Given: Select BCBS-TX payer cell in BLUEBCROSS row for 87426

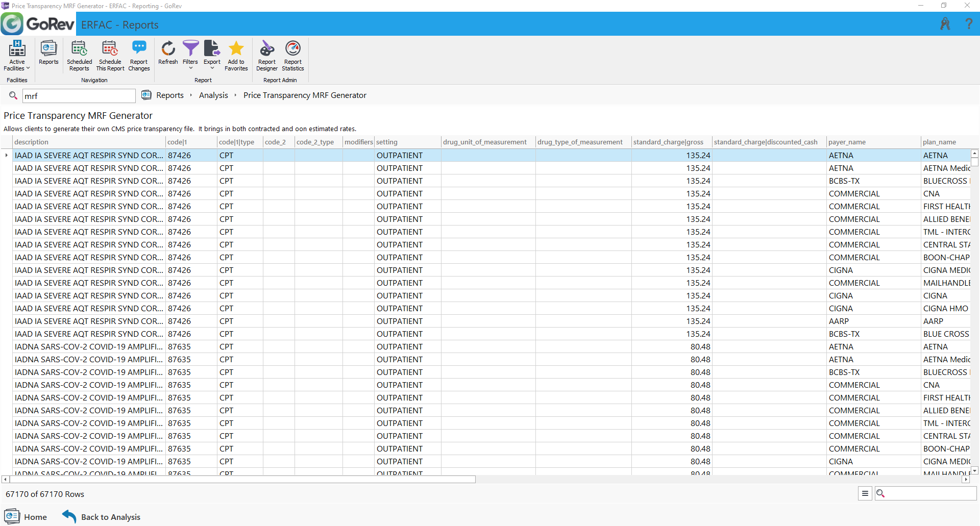Looking at the screenshot, I should [x=874, y=181].
